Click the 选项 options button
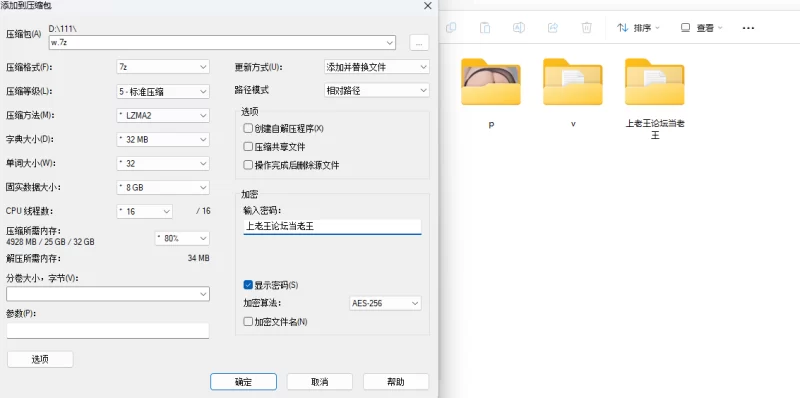This screenshot has width=800, height=398. [x=40, y=359]
